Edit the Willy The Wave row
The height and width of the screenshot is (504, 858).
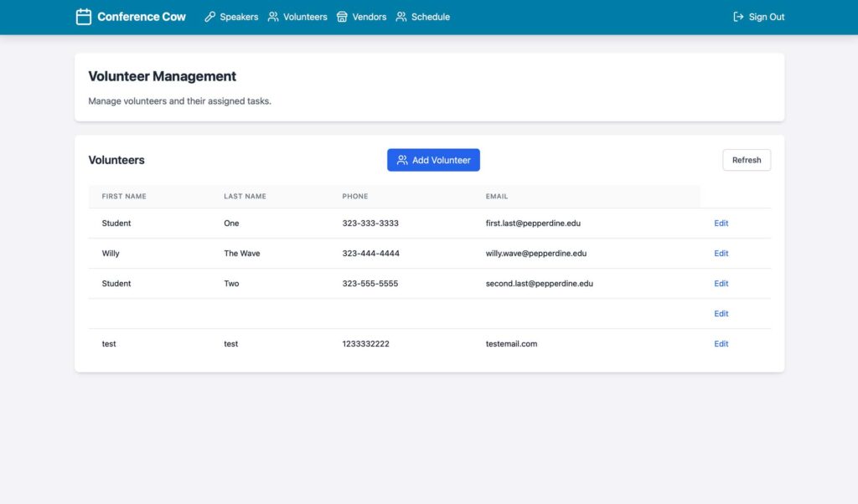tap(721, 254)
